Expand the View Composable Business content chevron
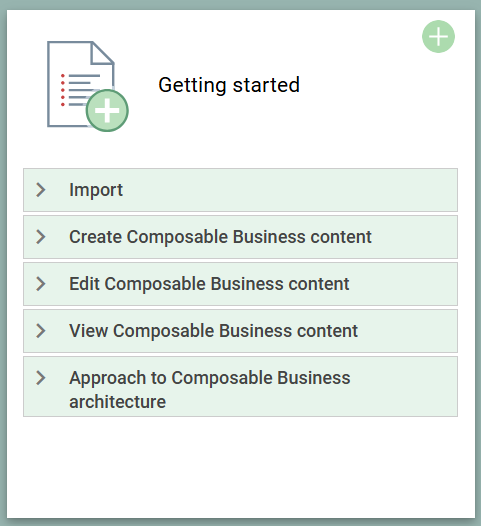 41,331
